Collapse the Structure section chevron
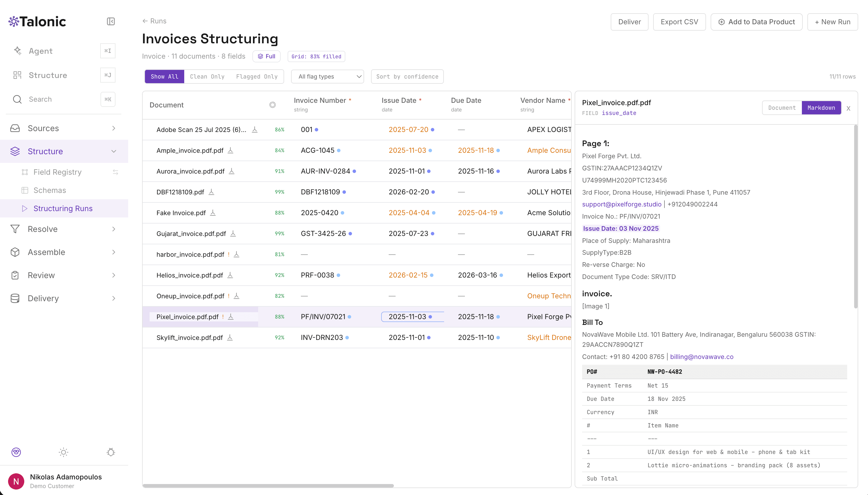This screenshot has height=495, width=868. 114,151
